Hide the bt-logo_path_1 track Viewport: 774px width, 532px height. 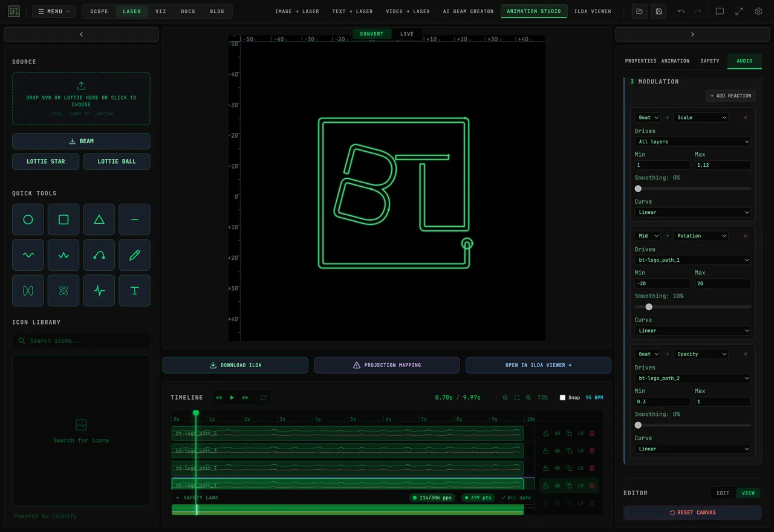(x=558, y=485)
